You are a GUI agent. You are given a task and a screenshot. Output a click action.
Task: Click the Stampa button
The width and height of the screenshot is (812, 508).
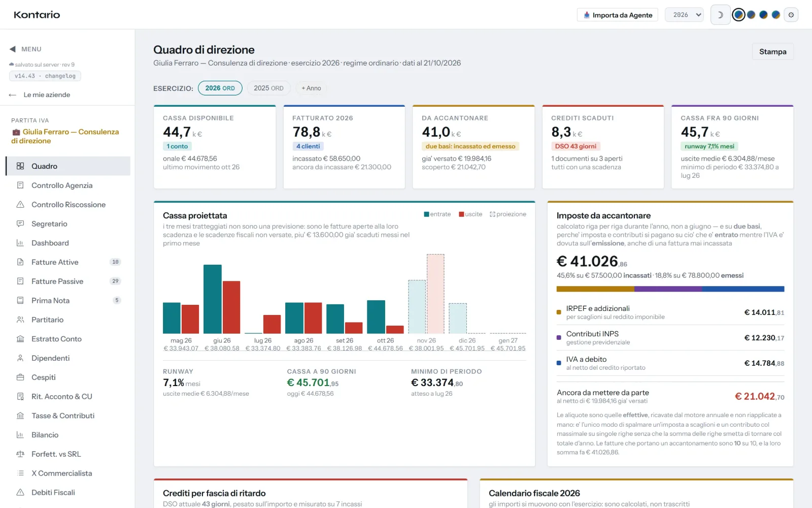point(773,52)
